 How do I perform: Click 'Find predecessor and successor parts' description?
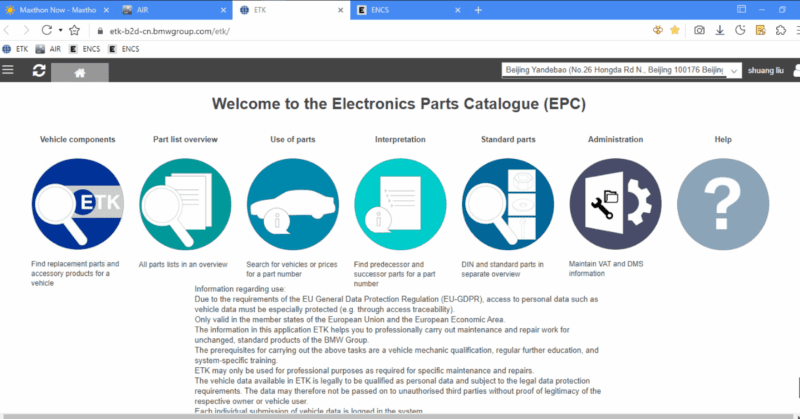[394, 274]
